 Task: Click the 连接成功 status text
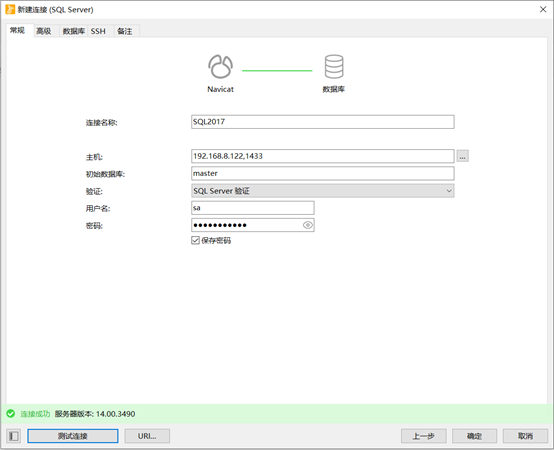click(35, 414)
